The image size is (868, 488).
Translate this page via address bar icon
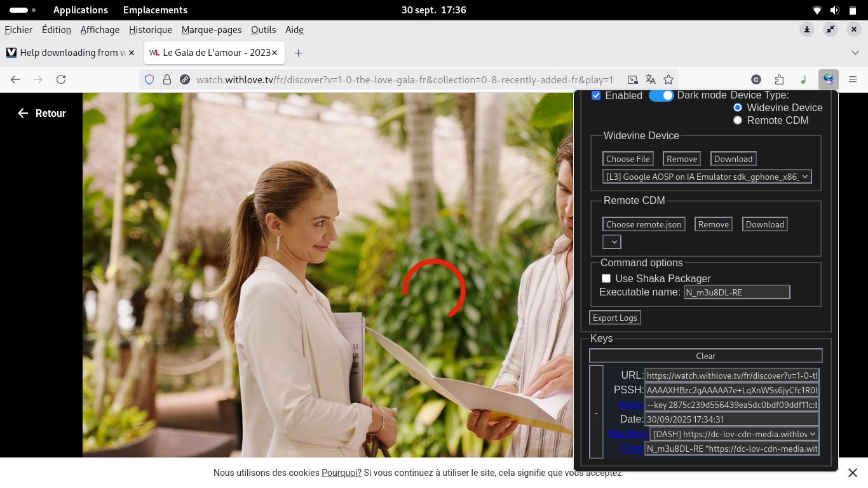(x=650, y=79)
